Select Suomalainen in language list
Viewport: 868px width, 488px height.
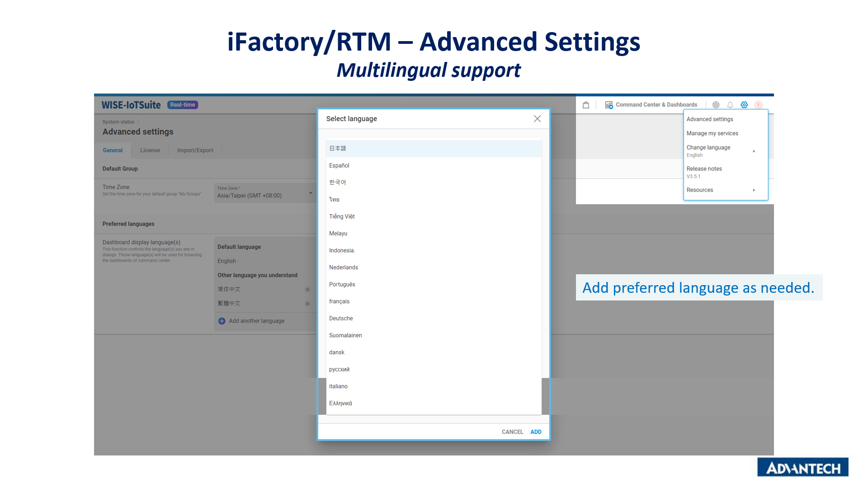(434, 335)
